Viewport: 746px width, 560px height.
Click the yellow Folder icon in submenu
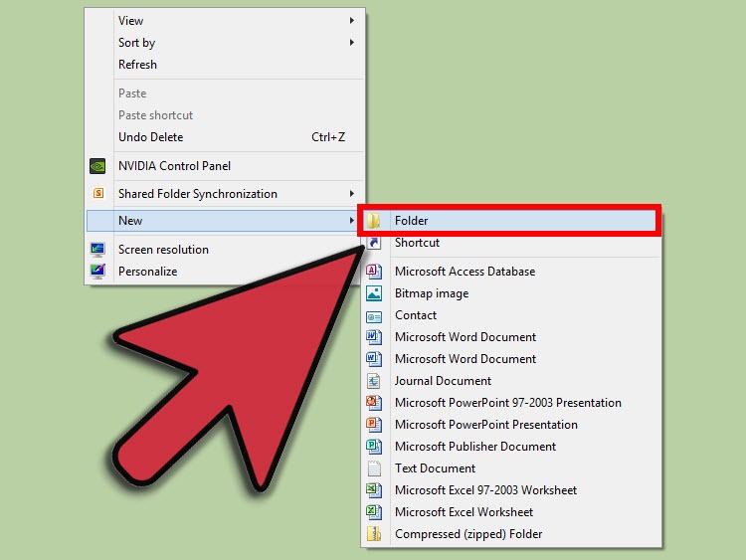374,221
